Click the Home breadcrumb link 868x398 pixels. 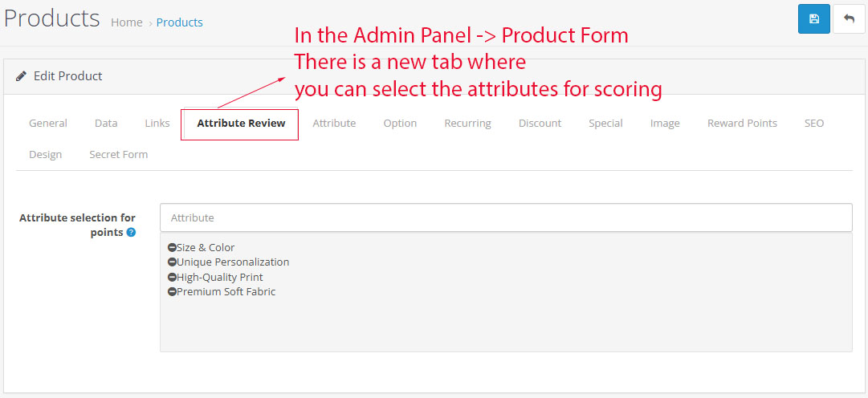(x=126, y=22)
